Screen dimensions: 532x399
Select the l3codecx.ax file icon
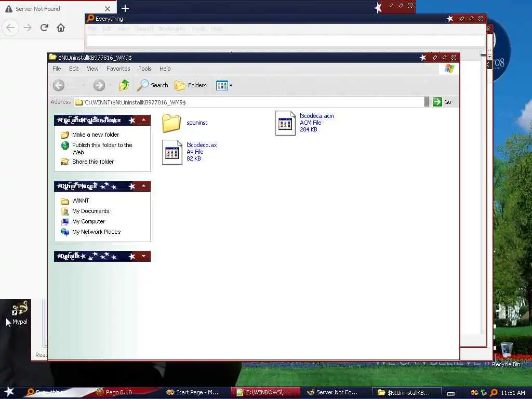pos(172,152)
